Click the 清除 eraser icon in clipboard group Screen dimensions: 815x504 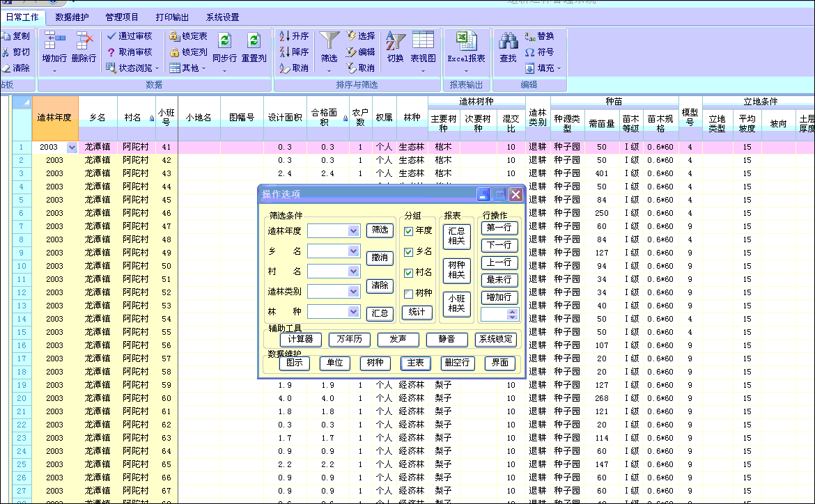coord(5,68)
